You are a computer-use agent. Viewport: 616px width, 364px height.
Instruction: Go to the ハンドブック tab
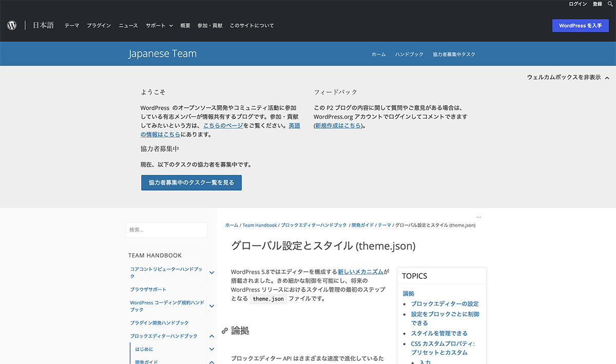click(x=409, y=54)
